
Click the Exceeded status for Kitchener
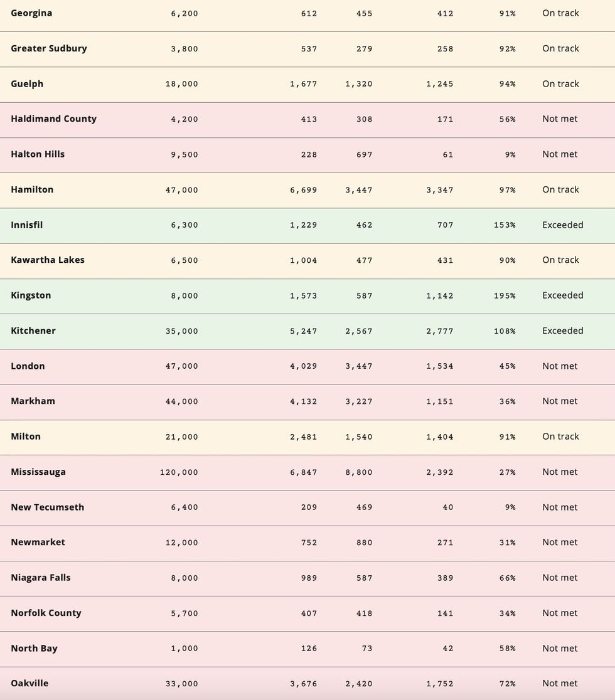tap(563, 331)
